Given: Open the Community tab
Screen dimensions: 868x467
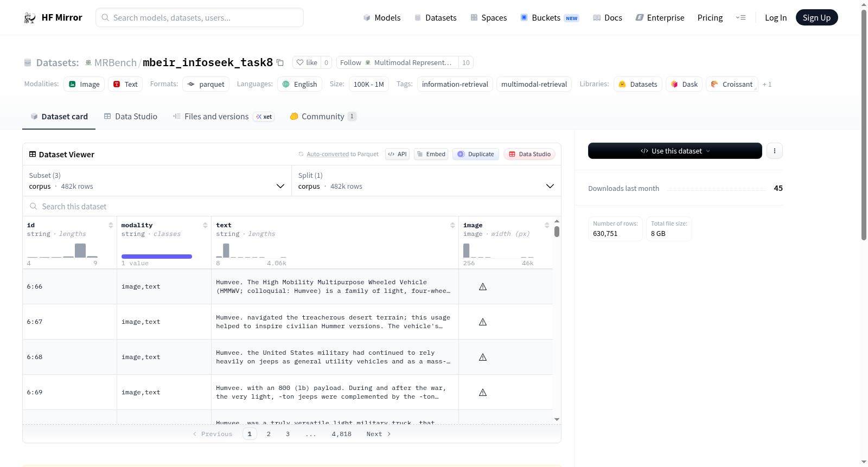Looking at the screenshot, I should pyautogui.click(x=323, y=117).
